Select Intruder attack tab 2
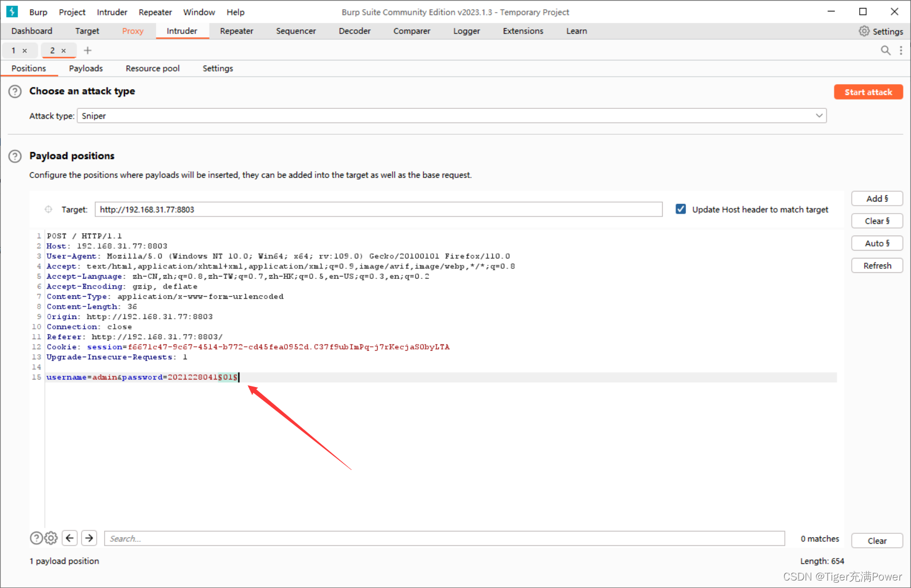This screenshot has width=911, height=588. pos(52,51)
